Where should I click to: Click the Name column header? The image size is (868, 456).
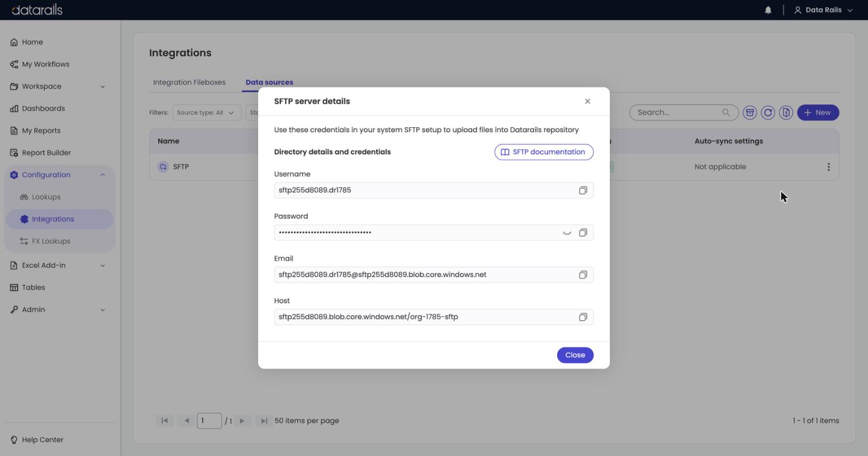pyautogui.click(x=168, y=141)
